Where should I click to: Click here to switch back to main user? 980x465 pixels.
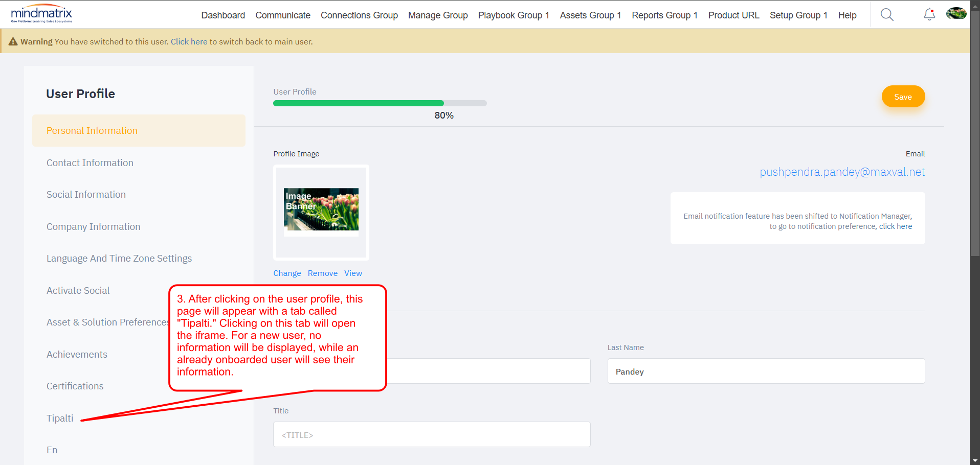pos(189,42)
